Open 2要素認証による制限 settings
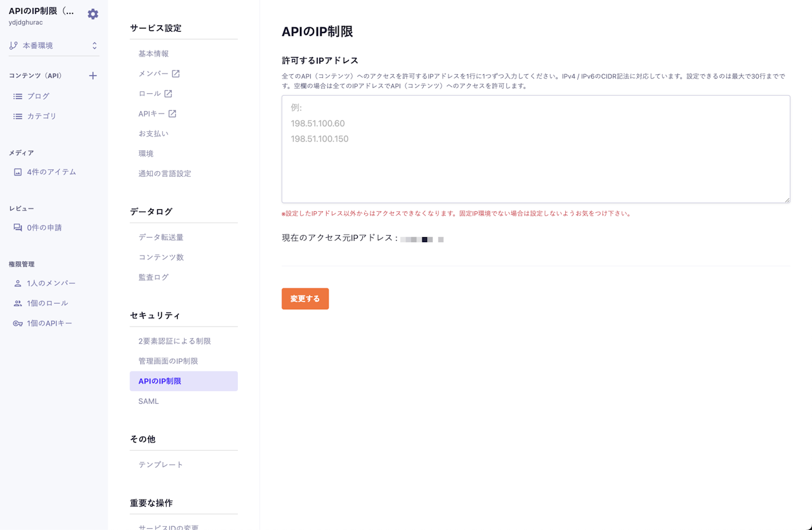This screenshot has height=530, width=812. point(174,341)
